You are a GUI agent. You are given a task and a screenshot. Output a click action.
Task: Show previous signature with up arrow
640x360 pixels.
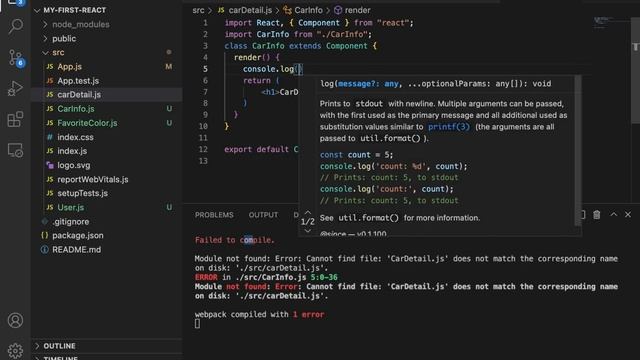point(308,213)
